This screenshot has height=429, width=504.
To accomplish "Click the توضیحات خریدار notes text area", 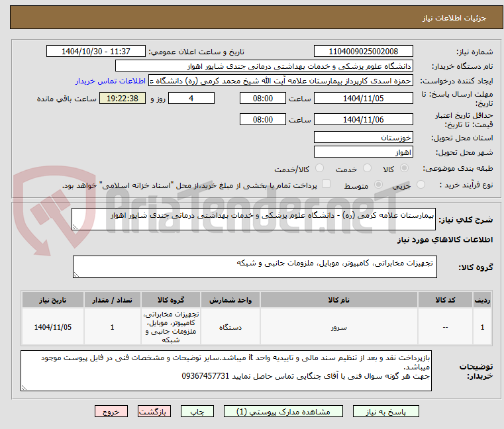I will pos(226,371).
